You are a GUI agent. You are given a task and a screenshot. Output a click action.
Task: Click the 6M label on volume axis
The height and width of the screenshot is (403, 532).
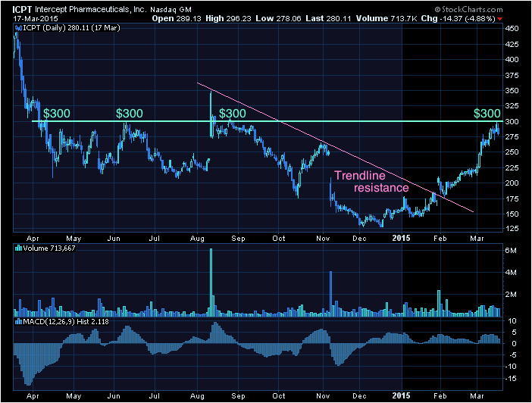510,250
